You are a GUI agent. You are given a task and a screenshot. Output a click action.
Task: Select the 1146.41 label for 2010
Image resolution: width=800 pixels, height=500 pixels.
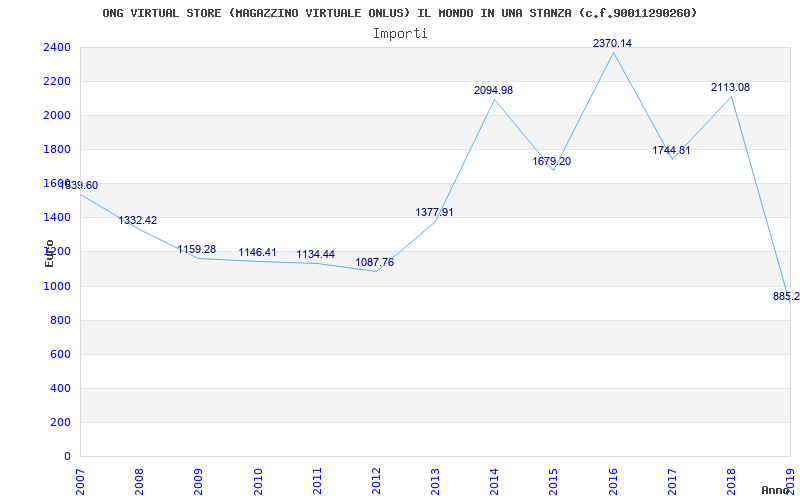(x=257, y=253)
